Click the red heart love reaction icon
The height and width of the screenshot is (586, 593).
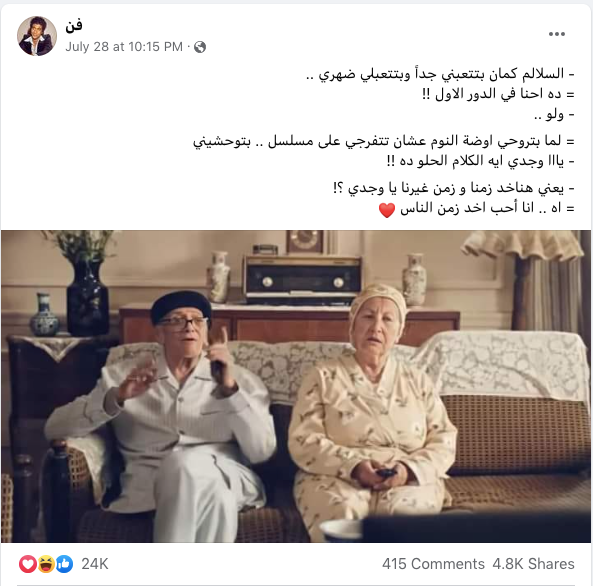[28, 564]
